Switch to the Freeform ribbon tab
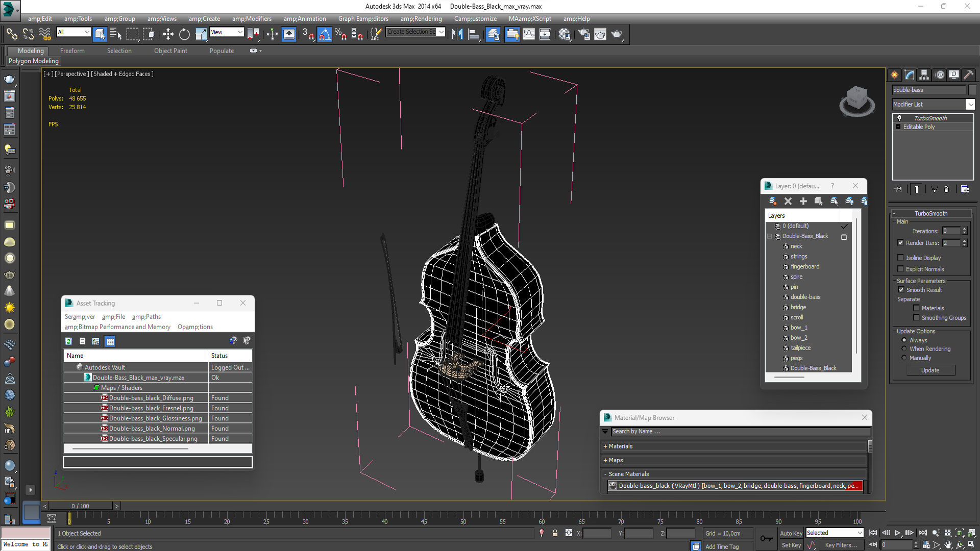980x551 pixels. [x=72, y=51]
